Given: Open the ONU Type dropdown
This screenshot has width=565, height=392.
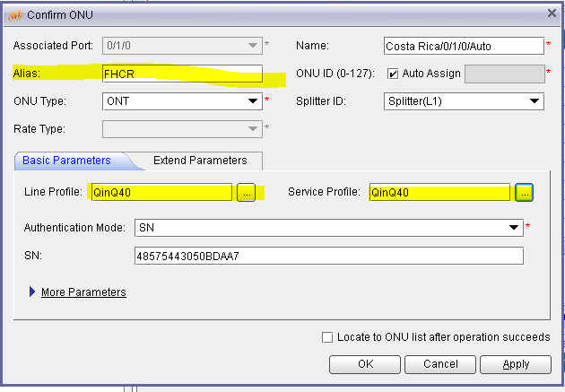Looking at the screenshot, I should (x=254, y=101).
